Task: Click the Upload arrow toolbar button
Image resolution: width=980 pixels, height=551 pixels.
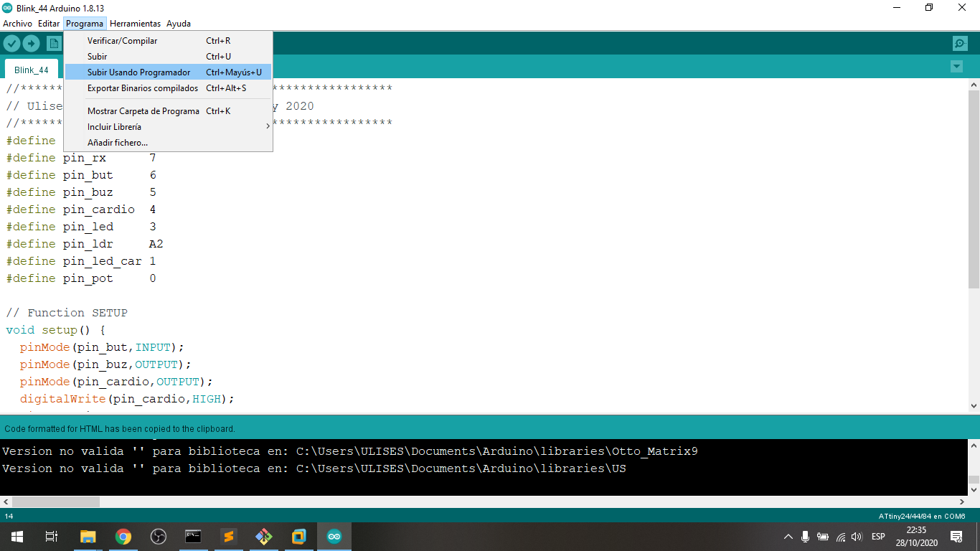Action: coord(31,43)
